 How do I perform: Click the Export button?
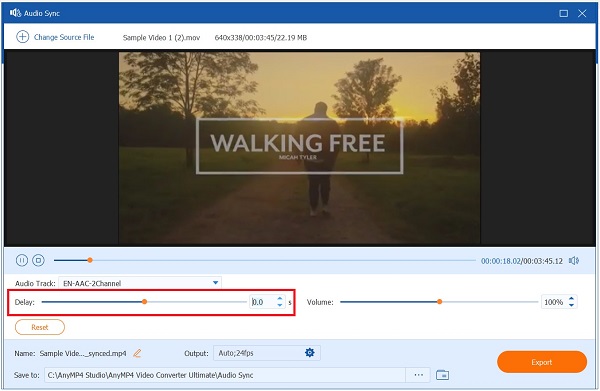pos(541,362)
